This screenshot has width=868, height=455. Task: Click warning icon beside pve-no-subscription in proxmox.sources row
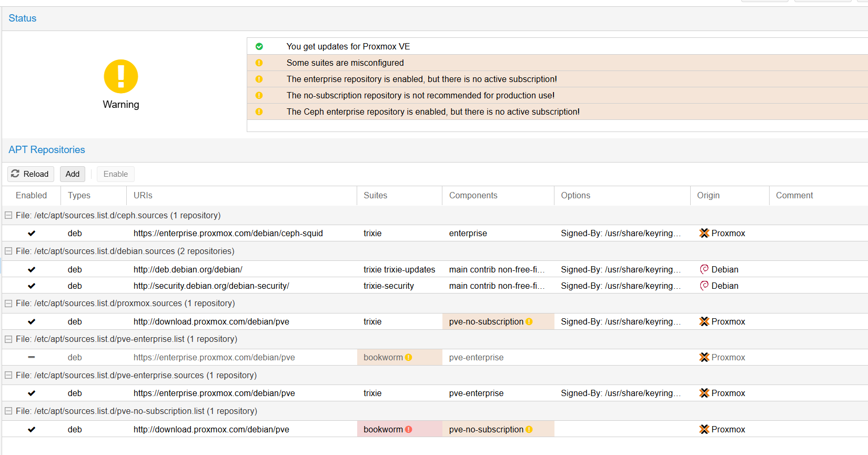click(529, 321)
